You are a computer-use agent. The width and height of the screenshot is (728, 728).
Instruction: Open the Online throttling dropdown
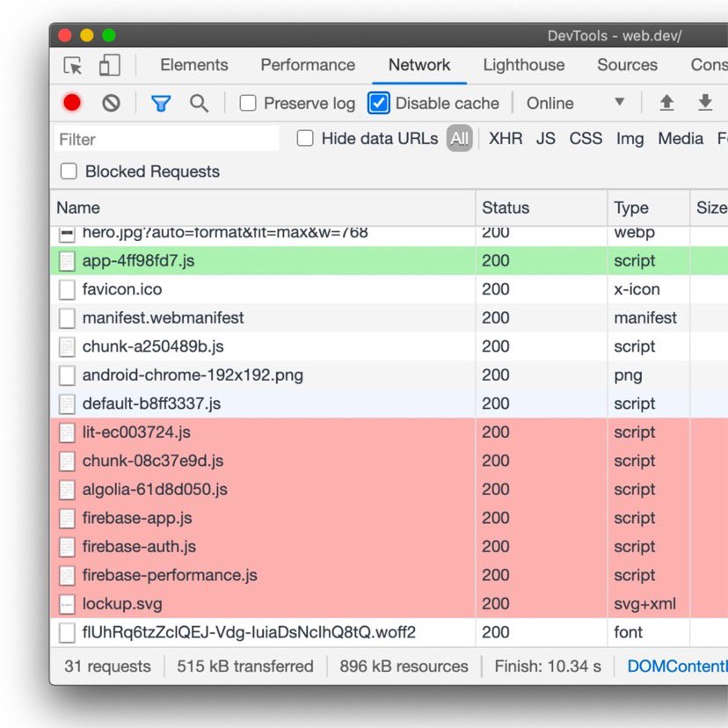point(575,103)
